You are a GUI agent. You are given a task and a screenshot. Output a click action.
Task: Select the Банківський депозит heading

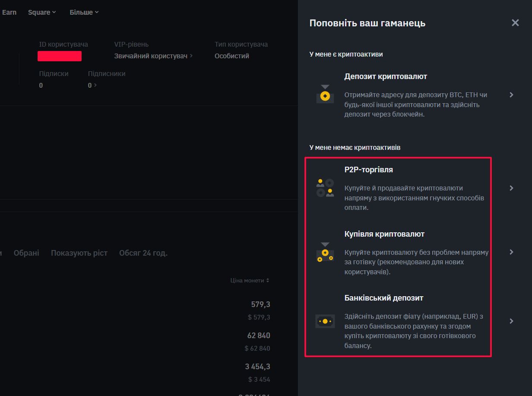[384, 298]
